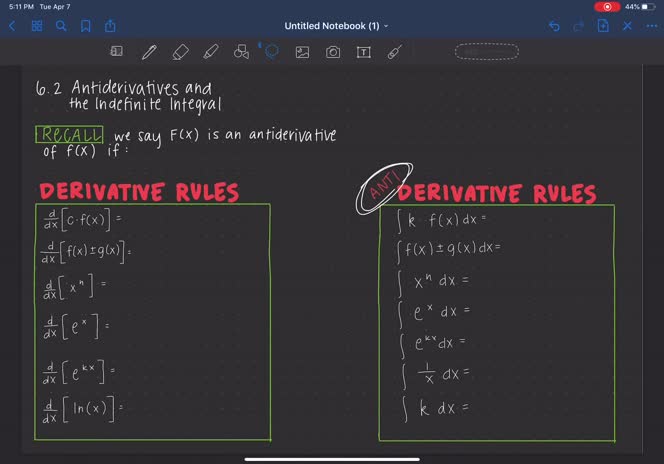Select the Text box tool

click(x=364, y=52)
